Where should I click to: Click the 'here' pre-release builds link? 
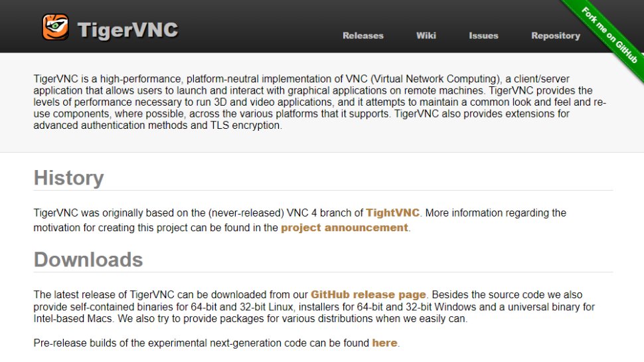pyautogui.click(x=384, y=343)
